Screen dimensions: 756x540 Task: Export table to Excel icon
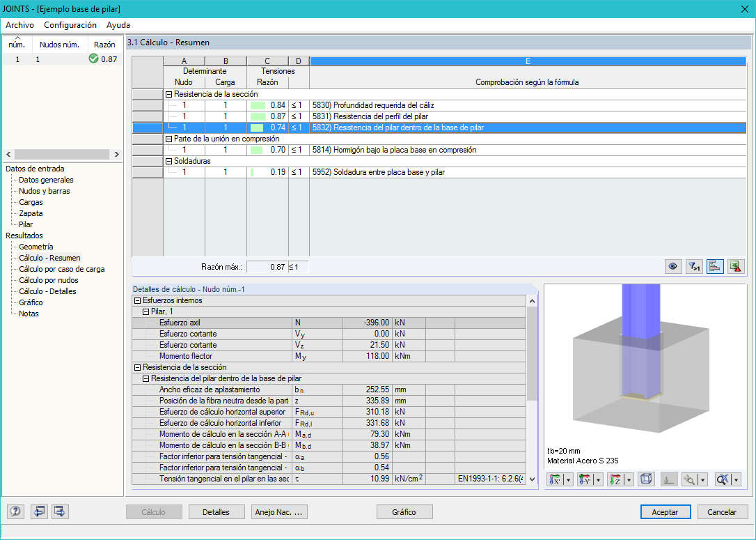coord(735,266)
